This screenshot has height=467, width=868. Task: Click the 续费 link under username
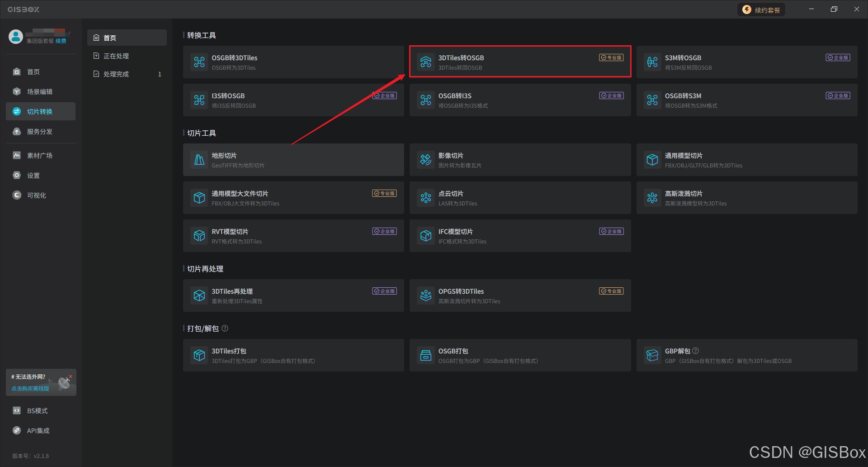point(61,41)
